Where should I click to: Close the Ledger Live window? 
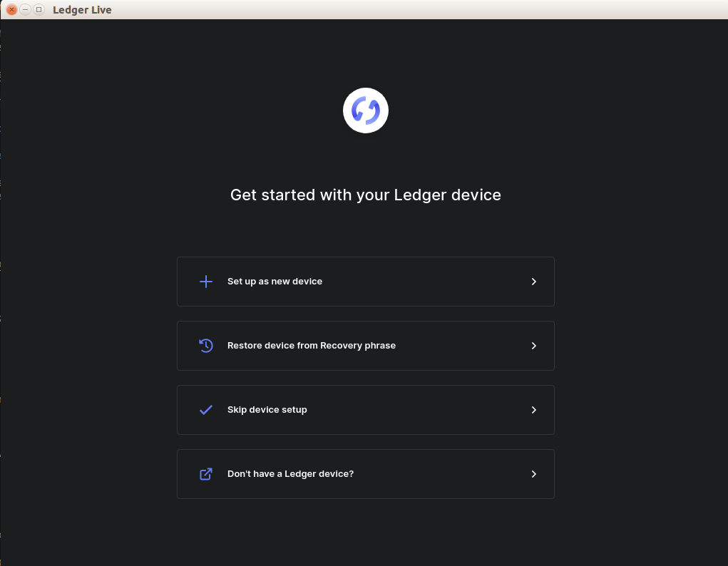point(11,10)
